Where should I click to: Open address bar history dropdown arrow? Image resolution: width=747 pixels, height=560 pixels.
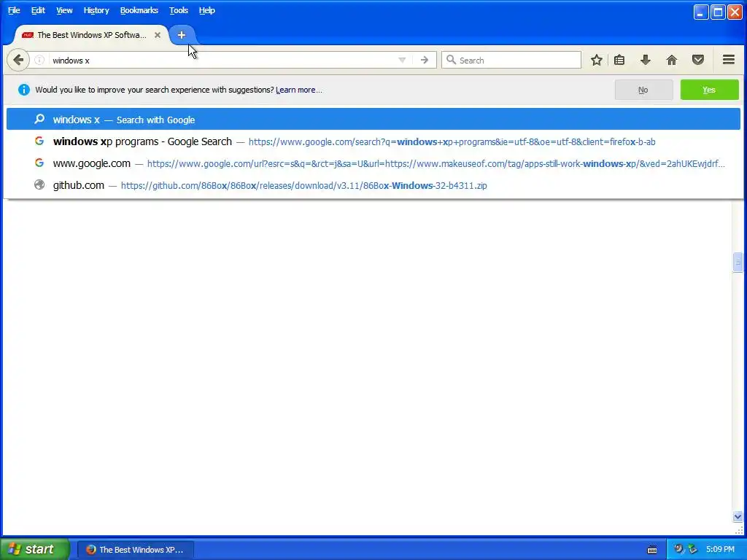point(402,60)
